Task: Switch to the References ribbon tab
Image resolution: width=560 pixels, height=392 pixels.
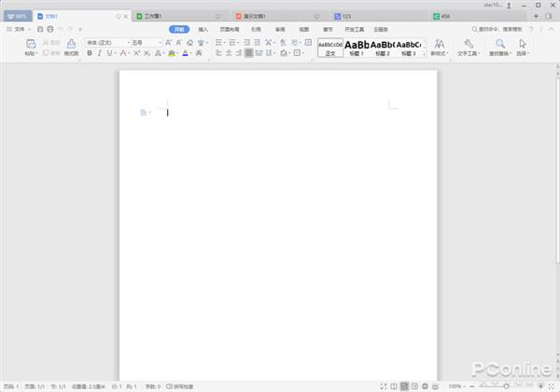Action: tap(256, 29)
